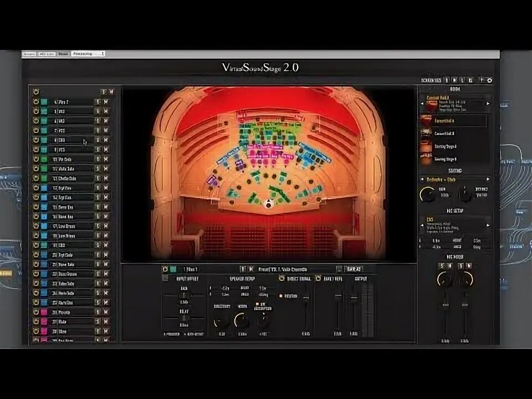The height and width of the screenshot is (399, 532).
Task: Go to previous room with left arrow
Action: pyautogui.click(x=422, y=104)
